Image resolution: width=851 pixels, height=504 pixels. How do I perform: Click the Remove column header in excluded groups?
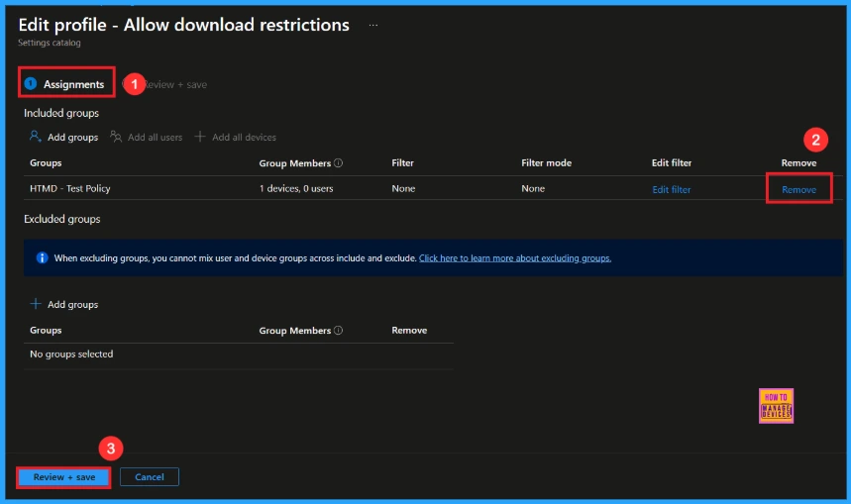pyautogui.click(x=409, y=330)
